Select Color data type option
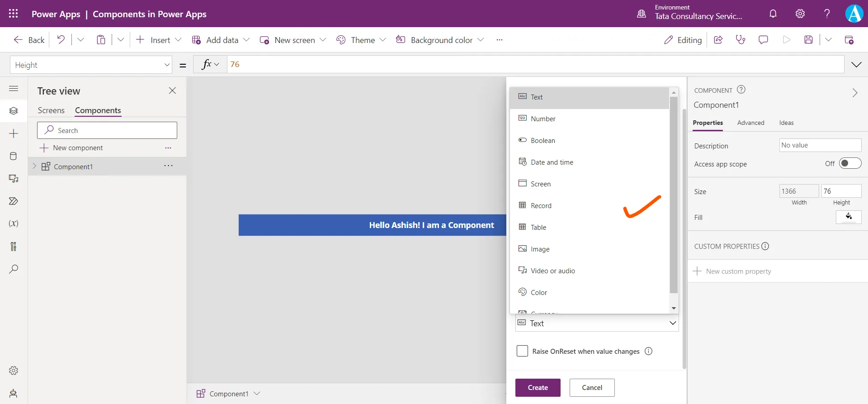 (589, 292)
